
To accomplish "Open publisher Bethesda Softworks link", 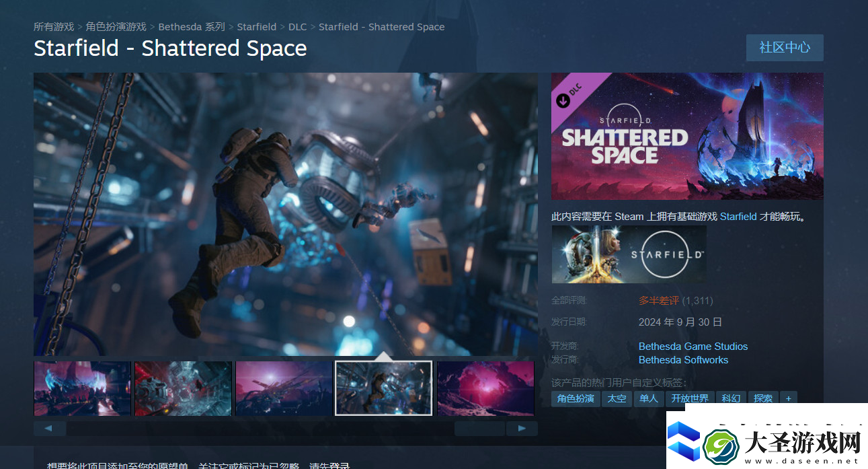I will pos(683,359).
